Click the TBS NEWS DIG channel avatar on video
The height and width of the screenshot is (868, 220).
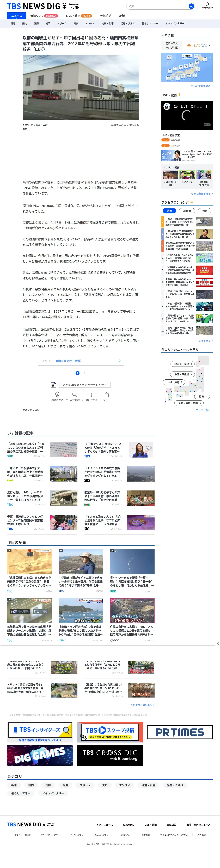(167, 106)
